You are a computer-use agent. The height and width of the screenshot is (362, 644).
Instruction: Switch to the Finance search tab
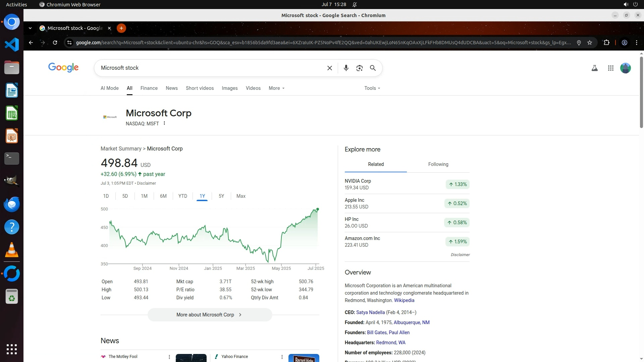point(149,88)
